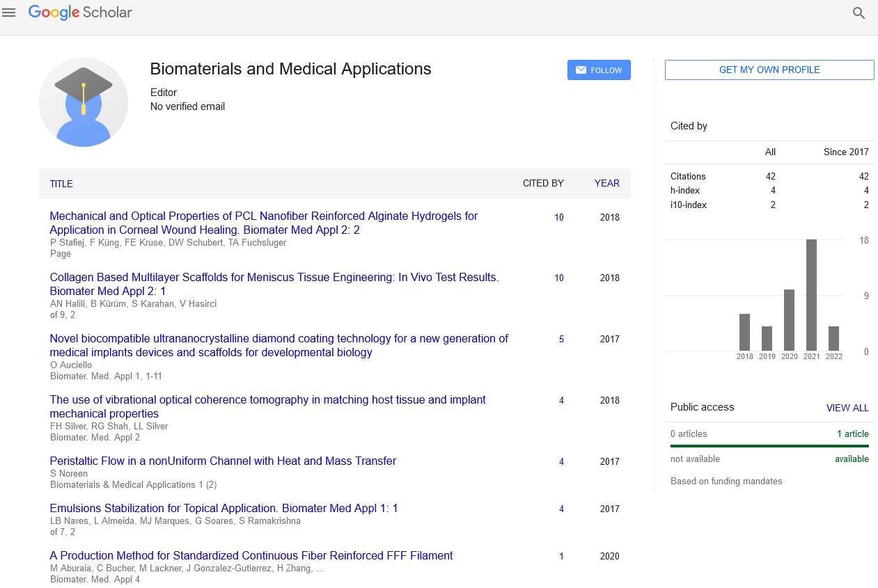Screen dimensions: 878x588
Task: Click the 2018 bar in citations chart
Action: 744,332
